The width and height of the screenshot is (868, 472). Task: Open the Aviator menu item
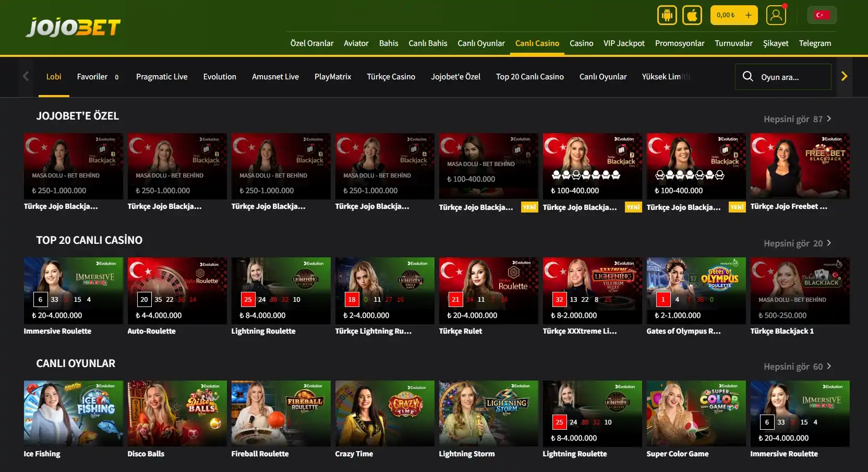[x=356, y=43]
